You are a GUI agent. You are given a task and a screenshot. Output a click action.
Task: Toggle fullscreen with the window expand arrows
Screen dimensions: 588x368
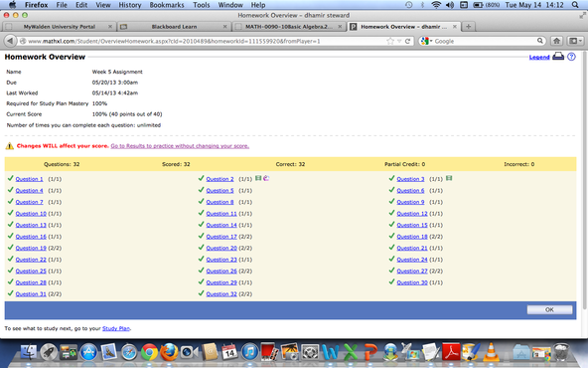click(582, 15)
